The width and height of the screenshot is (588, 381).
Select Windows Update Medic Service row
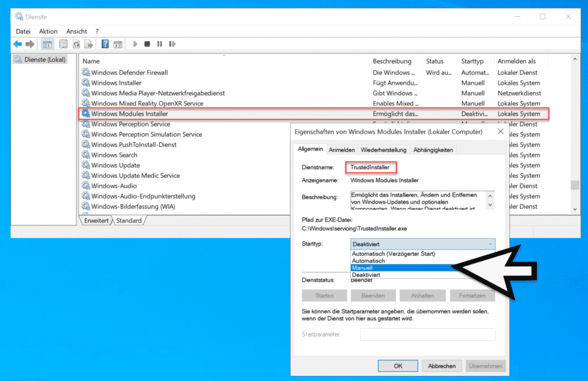click(185, 176)
